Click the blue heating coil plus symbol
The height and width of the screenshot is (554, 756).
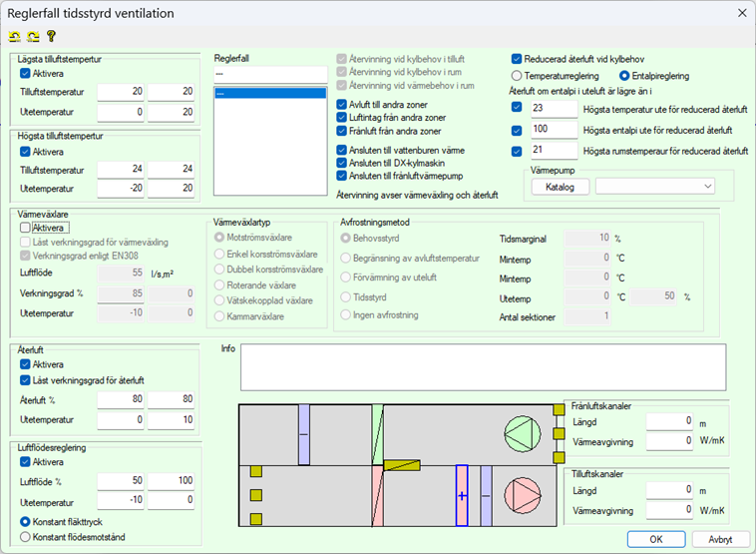pyautogui.click(x=462, y=495)
